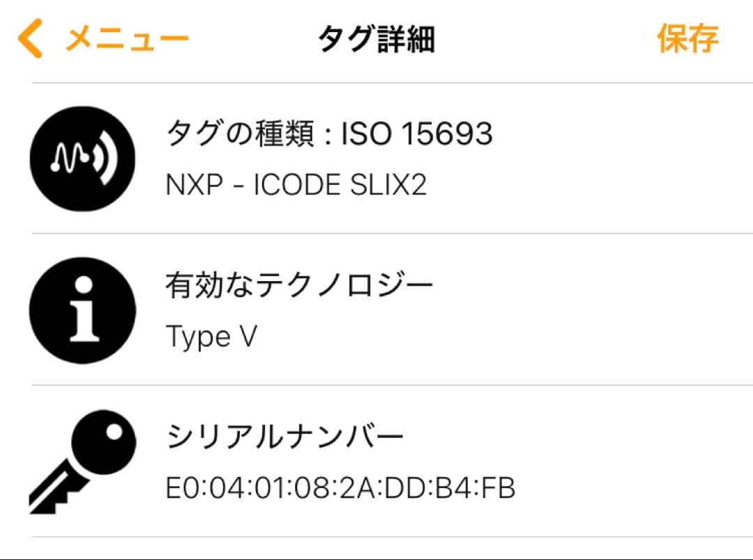Click the tag type radio-wave badge
Viewport: 753px width, 560px height.
(82, 158)
